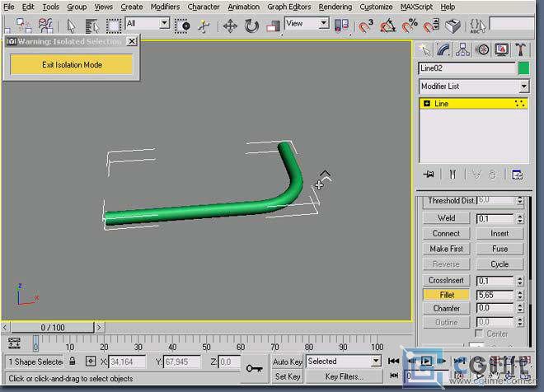The height and width of the screenshot is (392, 544).
Task: Click Exit Isolation Mode button
Action: click(x=72, y=65)
